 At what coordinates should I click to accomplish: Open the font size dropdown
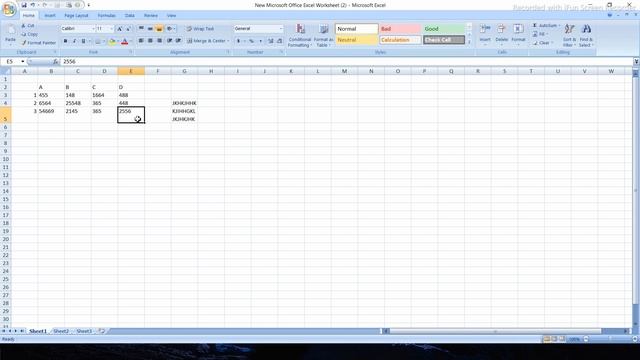click(x=111, y=29)
